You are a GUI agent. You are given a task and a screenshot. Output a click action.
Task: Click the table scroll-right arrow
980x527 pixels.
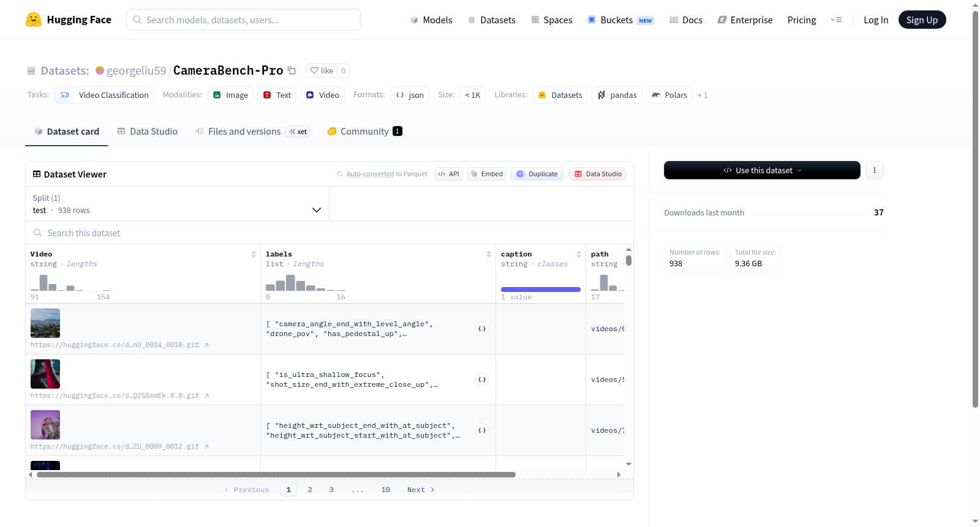(x=619, y=474)
